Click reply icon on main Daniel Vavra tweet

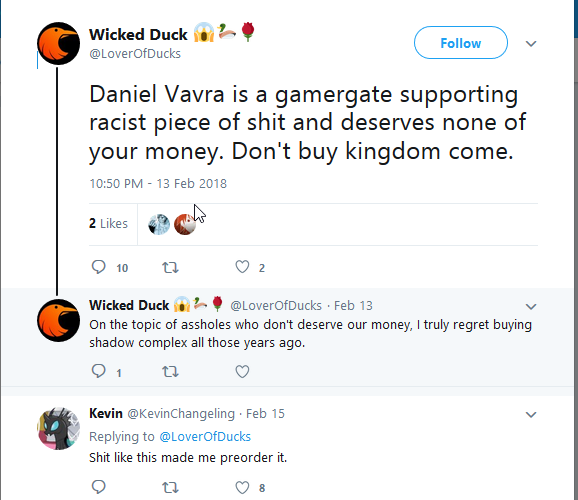click(x=98, y=267)
